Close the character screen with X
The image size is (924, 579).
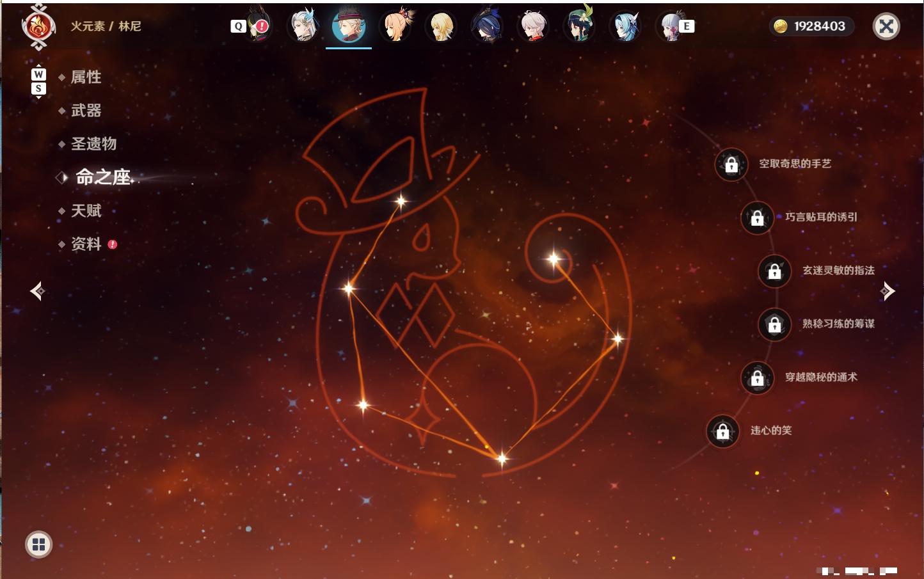click(886, 26)
